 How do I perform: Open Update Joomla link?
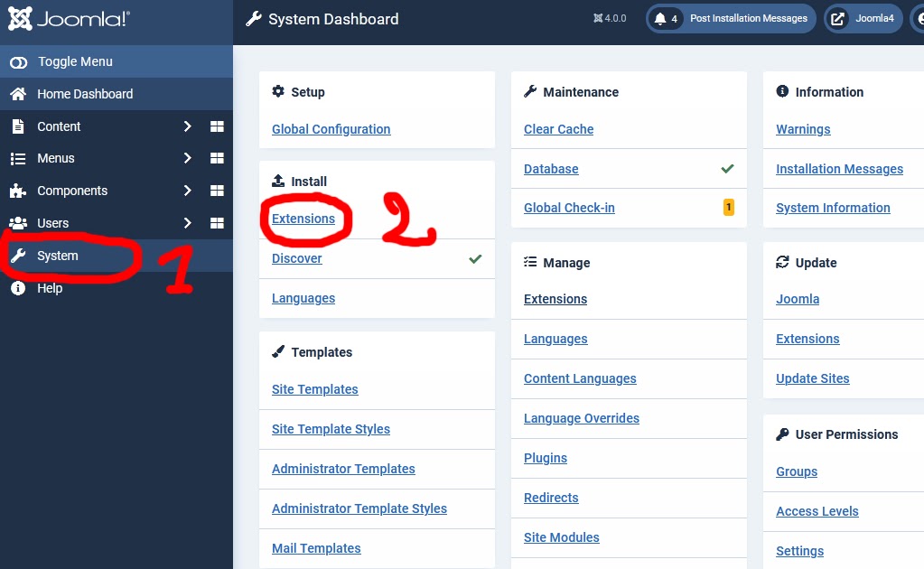pyautogui.click(x=798, y=299)
